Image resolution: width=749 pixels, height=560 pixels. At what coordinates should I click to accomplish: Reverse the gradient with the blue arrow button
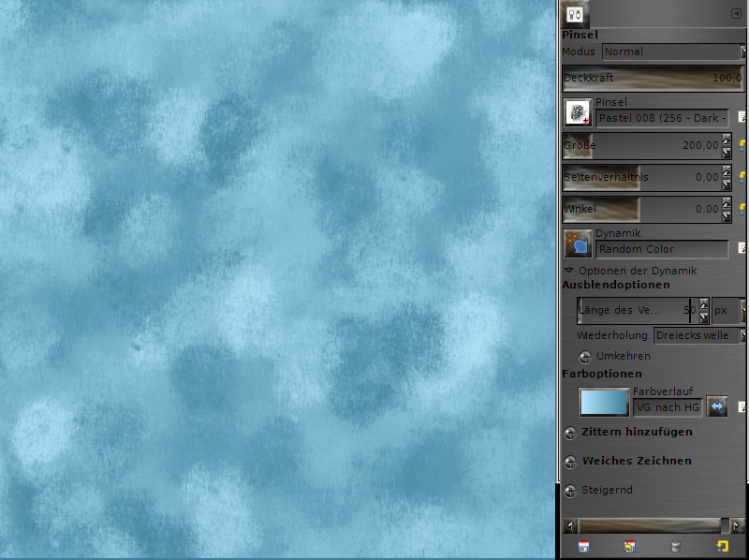point(715,406)
